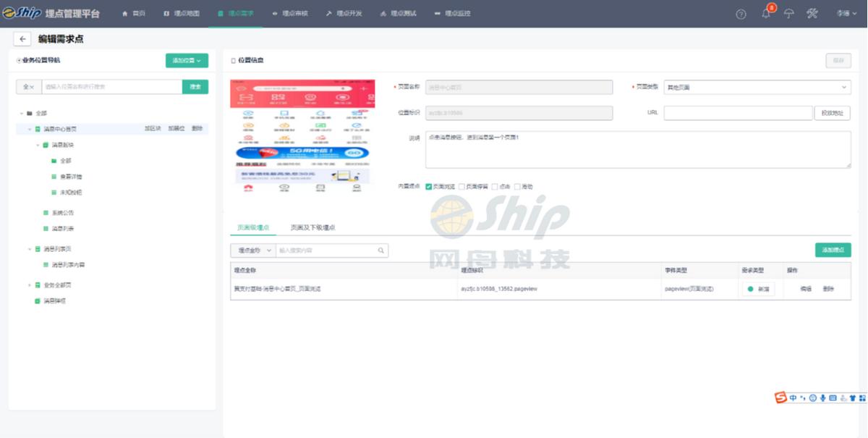Click the magnifier icon in the 埋点搜索 box

(382, 250)
